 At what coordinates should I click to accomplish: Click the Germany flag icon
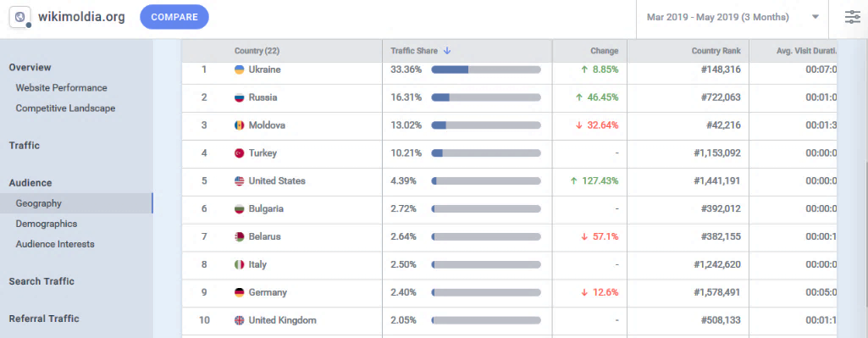coord(239,292)
